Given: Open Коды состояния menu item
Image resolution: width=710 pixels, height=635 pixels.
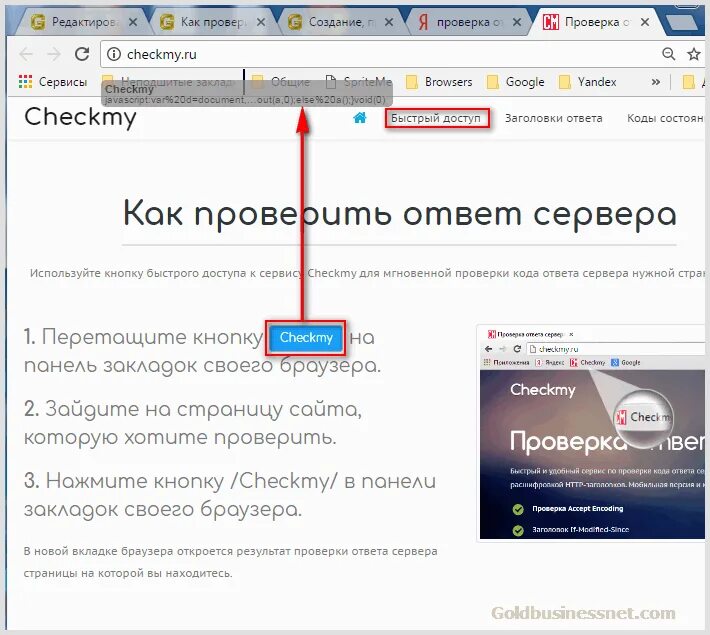Looking at the screenshot, I should [x=666, y=118].
